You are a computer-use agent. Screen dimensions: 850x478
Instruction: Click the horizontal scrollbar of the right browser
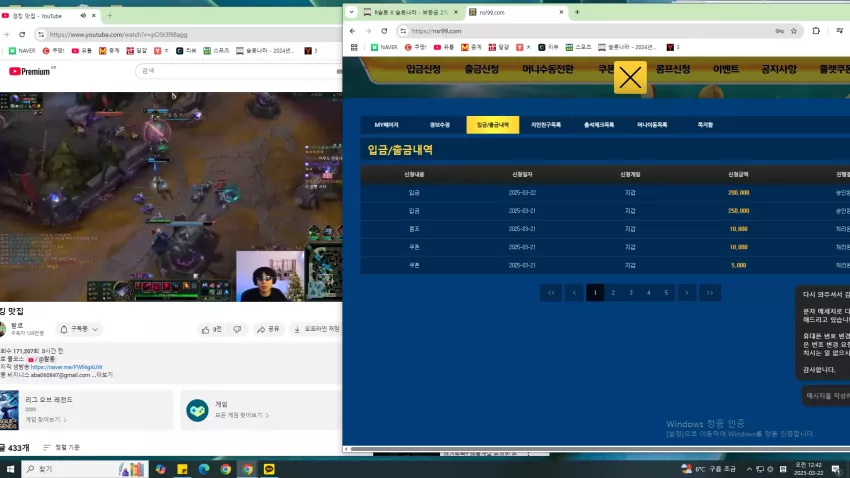coord(596,449)
